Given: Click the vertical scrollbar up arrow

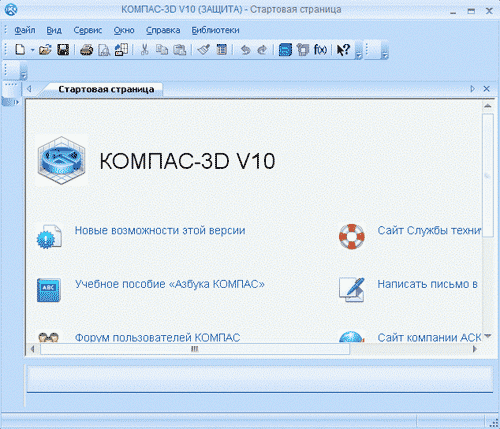Looking at the screenshot, I should coord(488,106).
